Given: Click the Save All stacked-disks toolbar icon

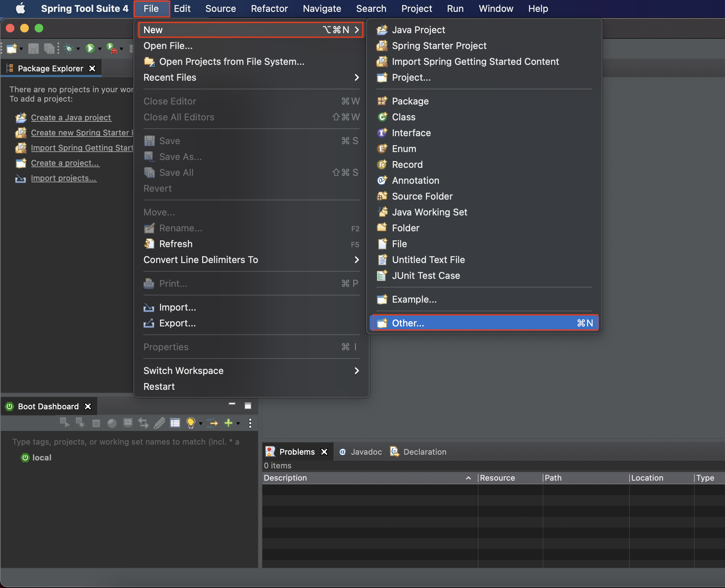Looking at the screenshot, I should [49, 48].
